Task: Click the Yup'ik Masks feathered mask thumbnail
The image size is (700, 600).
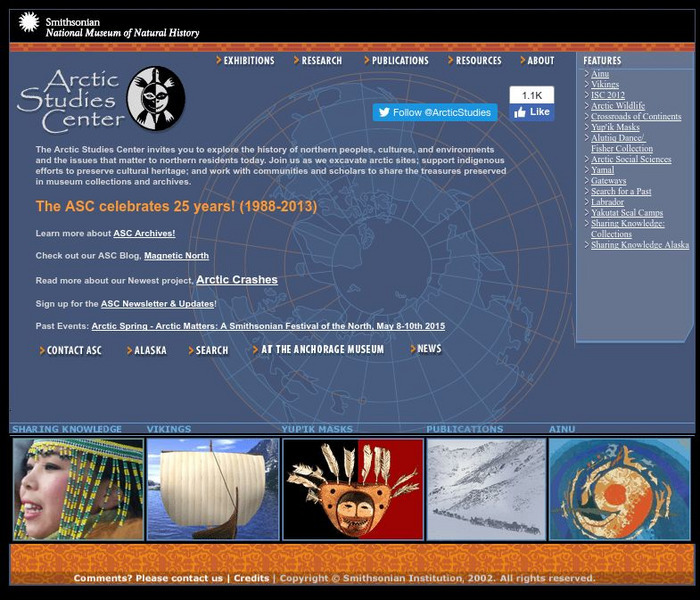Action: tap(353, 489)
